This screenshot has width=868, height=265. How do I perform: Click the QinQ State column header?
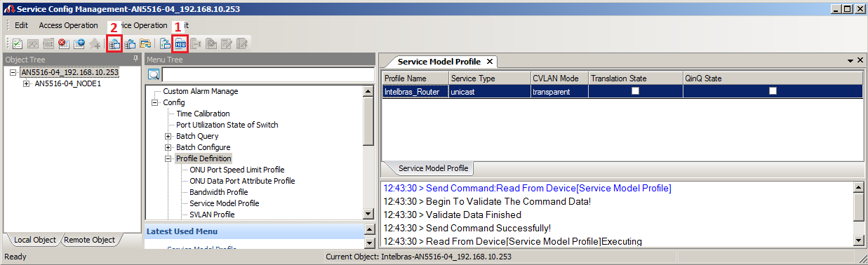[773, 79]
